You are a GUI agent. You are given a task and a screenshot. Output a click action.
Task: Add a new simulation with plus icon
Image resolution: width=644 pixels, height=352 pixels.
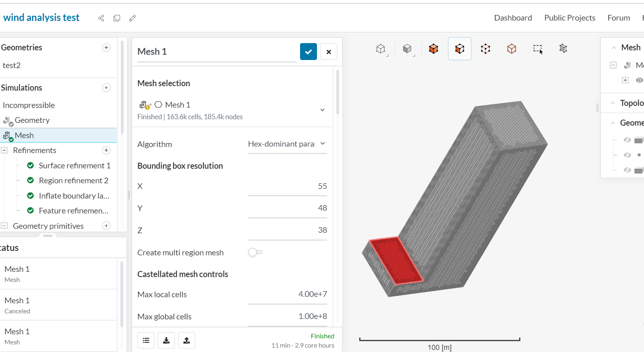pyautogui.click(x=106, y=88)
